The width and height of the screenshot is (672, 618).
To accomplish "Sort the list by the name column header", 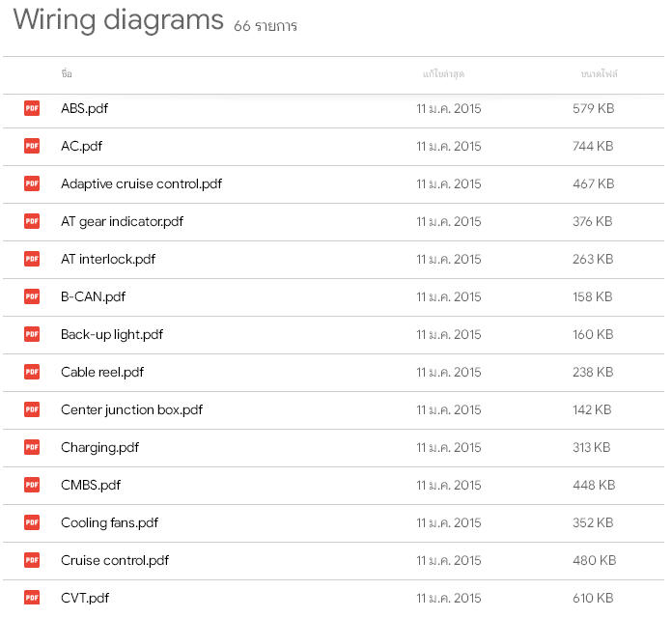I will [x=66, y=73].
